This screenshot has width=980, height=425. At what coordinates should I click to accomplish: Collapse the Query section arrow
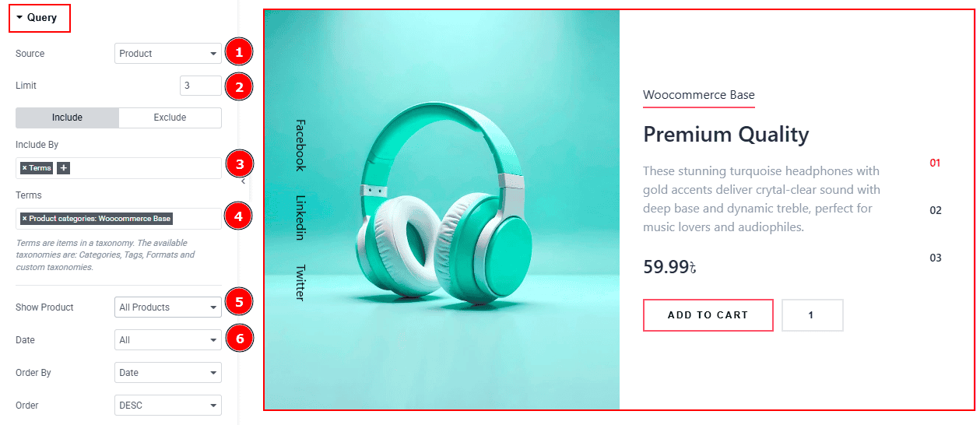click(x=19, y=17)
